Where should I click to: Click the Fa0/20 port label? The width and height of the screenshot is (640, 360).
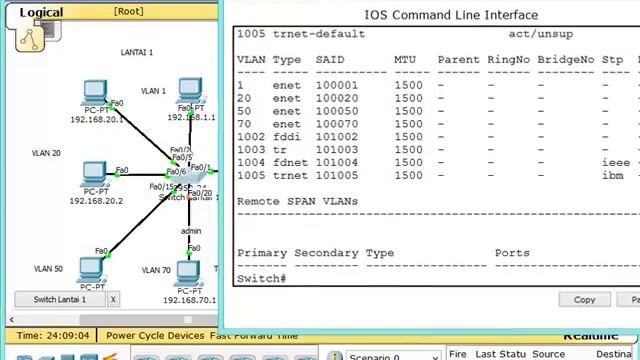(x=200, y=193)
